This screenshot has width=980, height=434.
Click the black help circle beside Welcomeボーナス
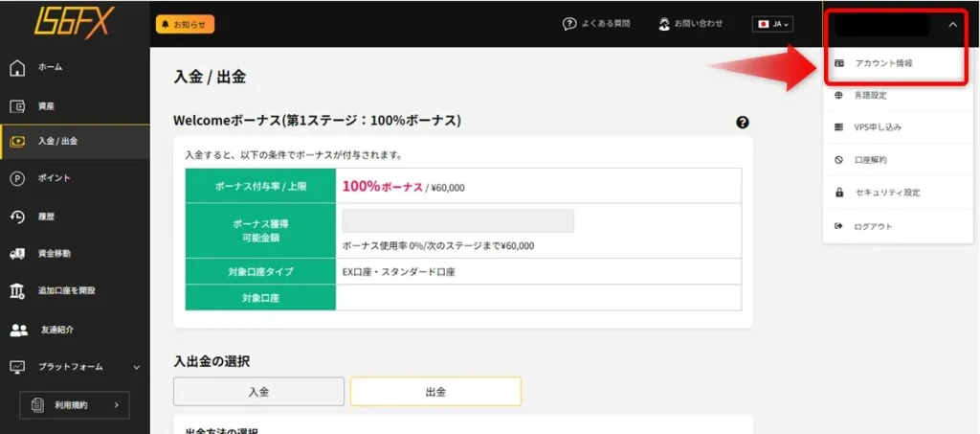click(743, 123)
